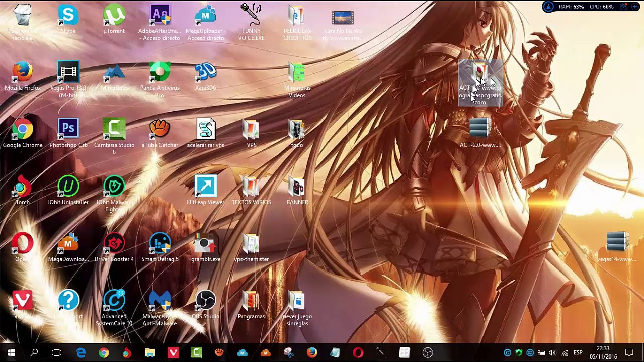Open taskbar search magnifier

pyautogui.click(x=34, y=353)
